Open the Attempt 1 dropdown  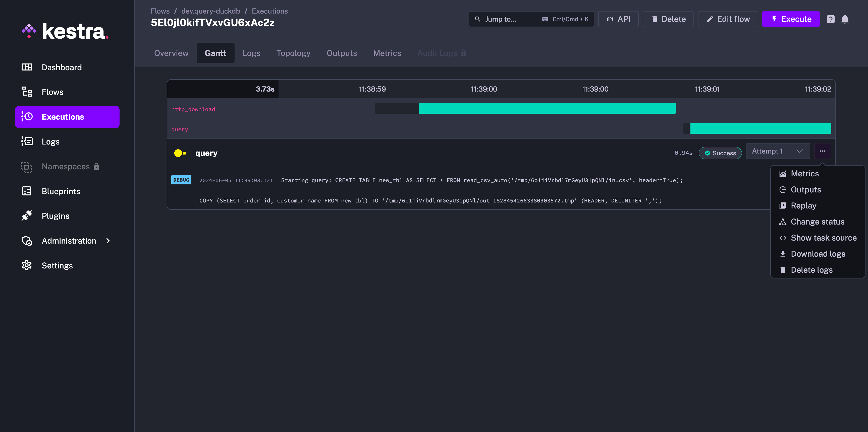(778, 151)
